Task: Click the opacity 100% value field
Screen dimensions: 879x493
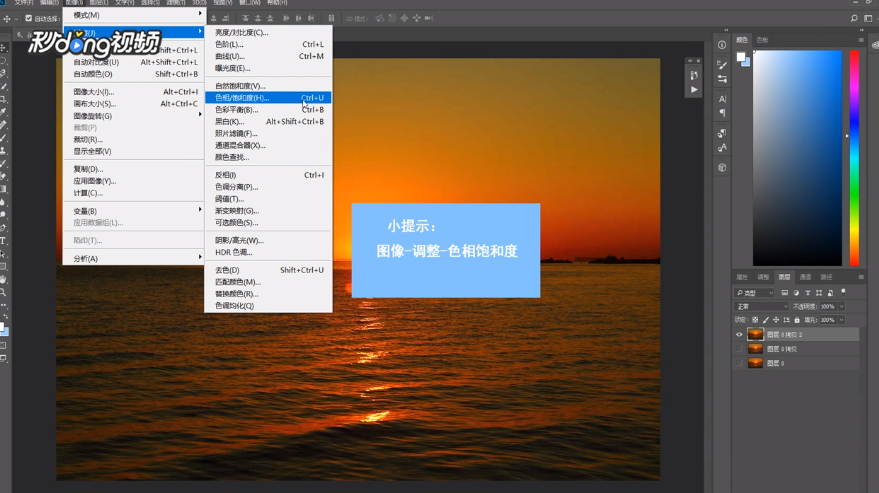Action: [828, 306]
